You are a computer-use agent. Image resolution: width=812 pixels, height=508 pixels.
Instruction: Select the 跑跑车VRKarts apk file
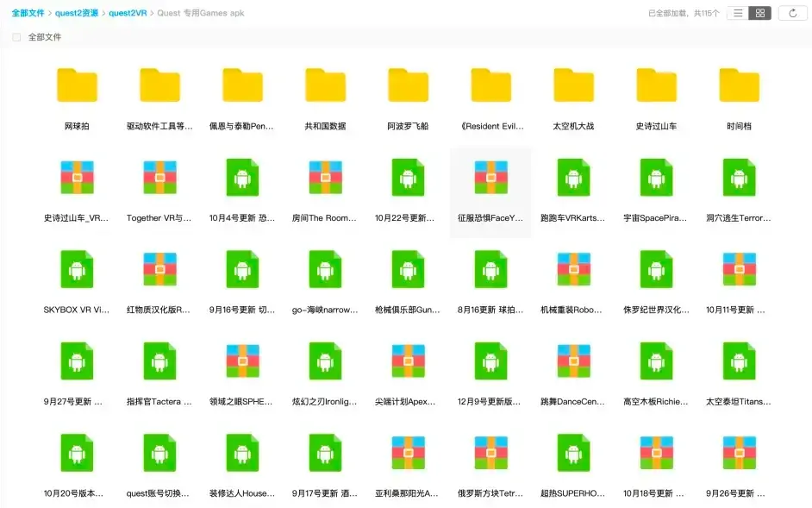(573, 178)
